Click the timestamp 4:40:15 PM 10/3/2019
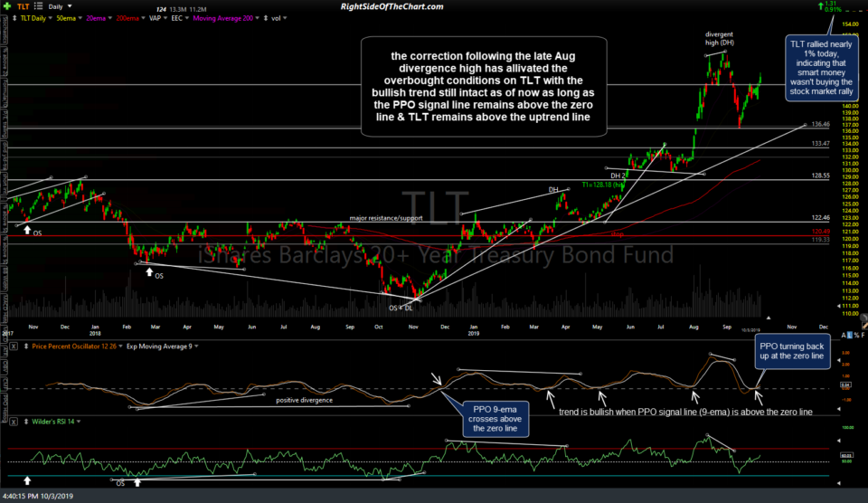 (38, 496)
